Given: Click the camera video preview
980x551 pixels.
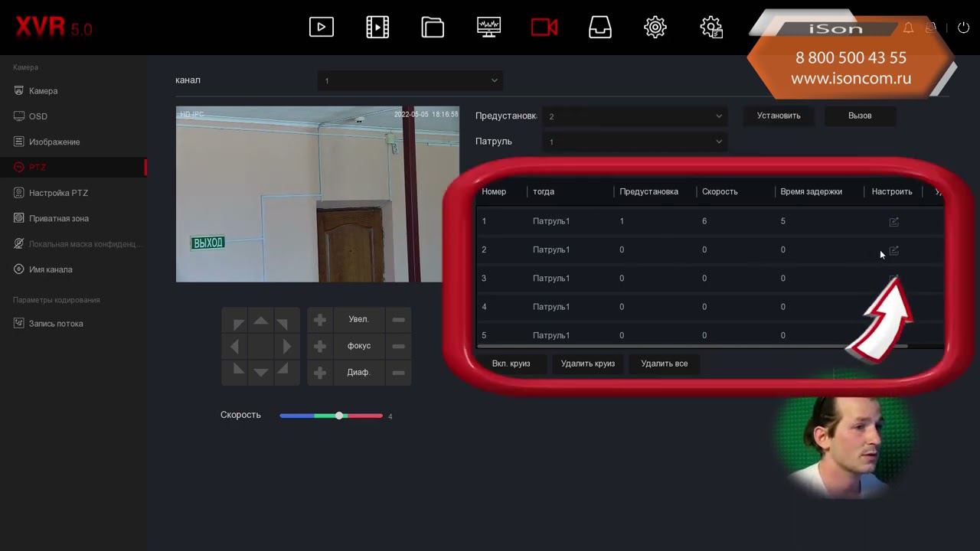Looking at the screenshot, I should pyautogui.click(x=318, y=194).
